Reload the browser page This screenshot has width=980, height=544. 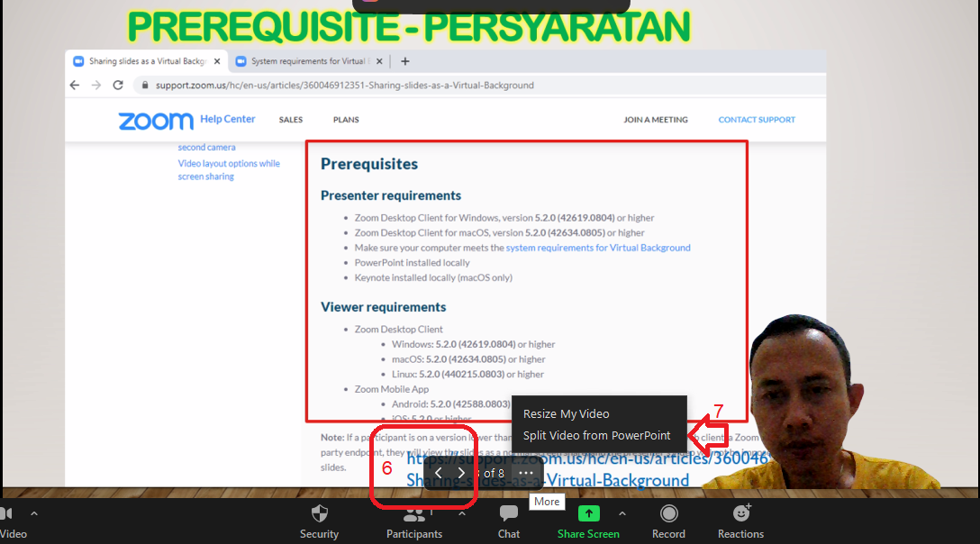click(118, 85)
